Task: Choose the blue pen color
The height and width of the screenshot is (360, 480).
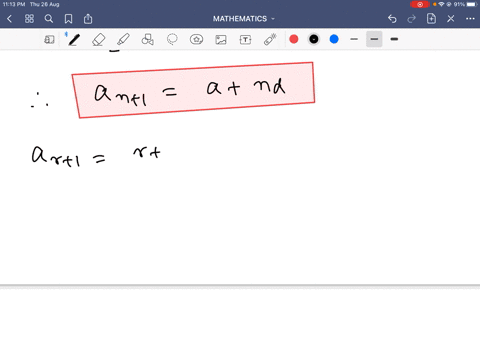Action: 334,39
